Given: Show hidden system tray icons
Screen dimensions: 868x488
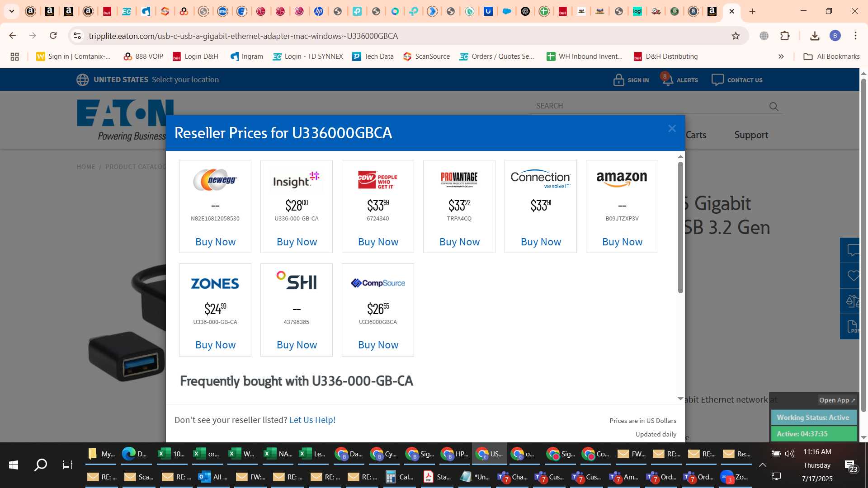Looking at the screenshot, I should (x=762, y=465).
